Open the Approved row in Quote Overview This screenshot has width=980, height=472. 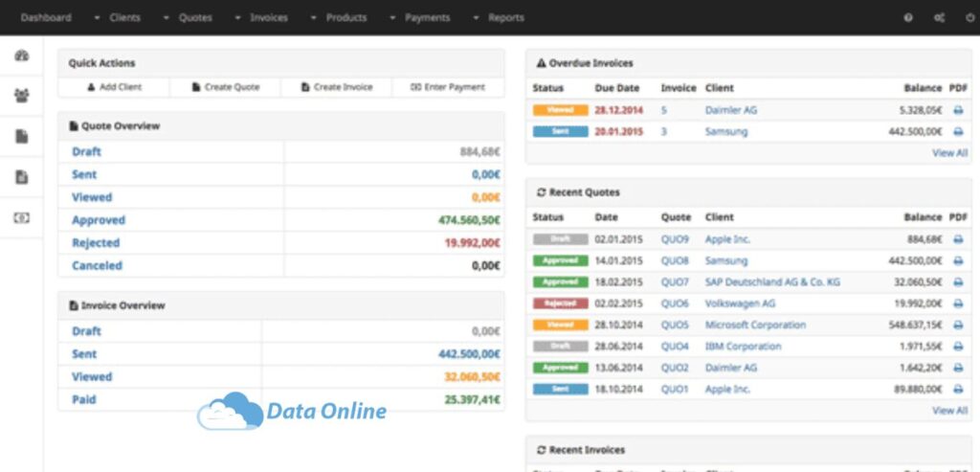(x=281, y=220)
